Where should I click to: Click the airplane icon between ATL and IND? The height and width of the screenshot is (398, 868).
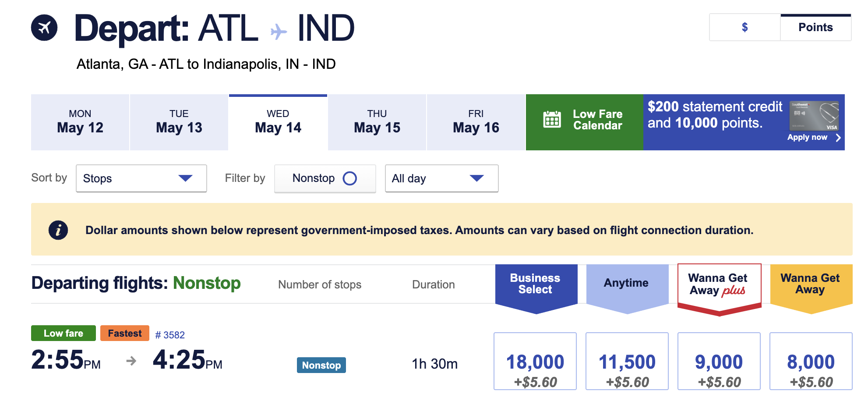[279, 32]
